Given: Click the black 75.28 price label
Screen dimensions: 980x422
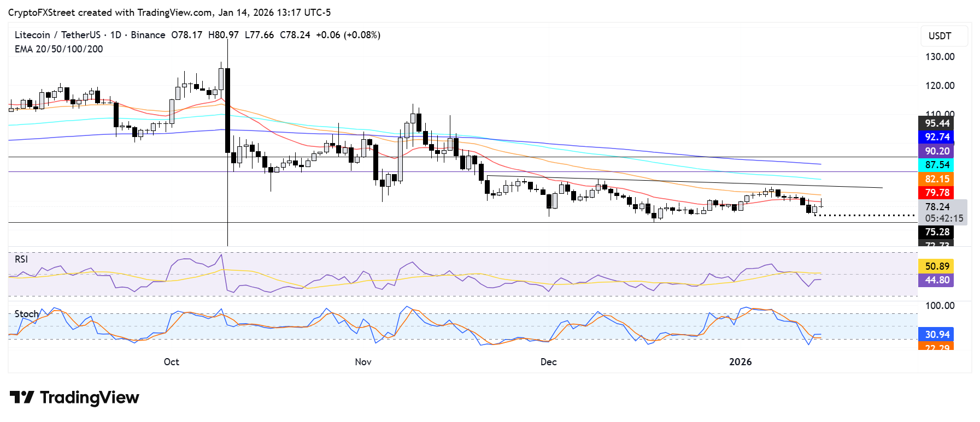Looking at the screenshot, I should (x=937, y=232).
